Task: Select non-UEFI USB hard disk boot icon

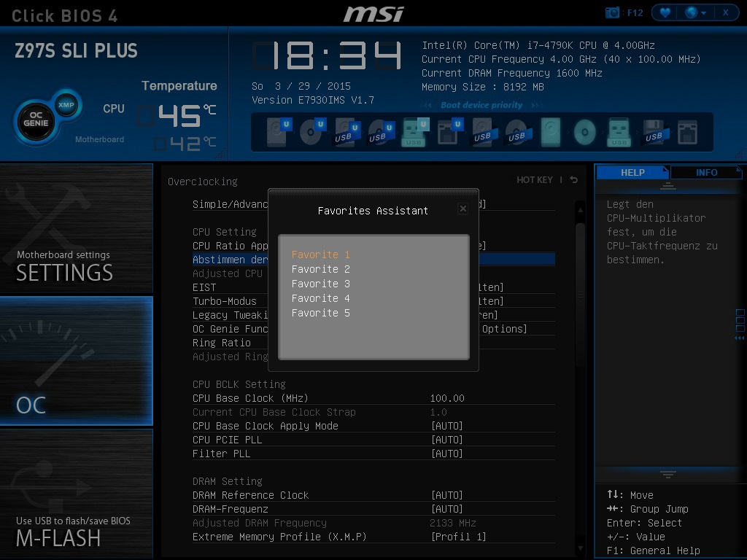Action: pos(484,132)
